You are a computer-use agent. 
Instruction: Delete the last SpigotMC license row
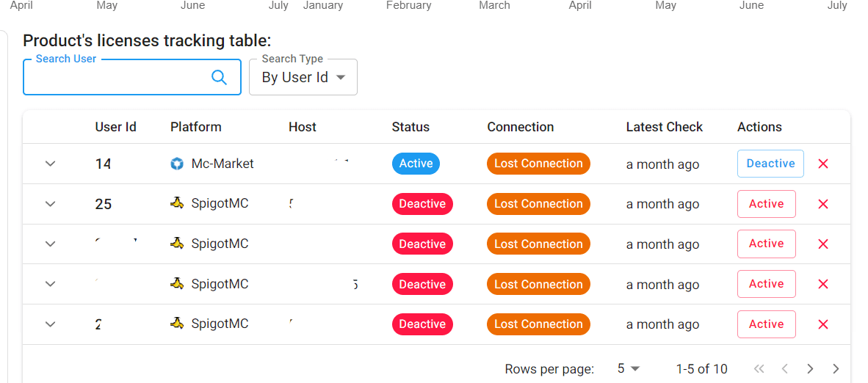pyautogui.click(x=823, y=324)
